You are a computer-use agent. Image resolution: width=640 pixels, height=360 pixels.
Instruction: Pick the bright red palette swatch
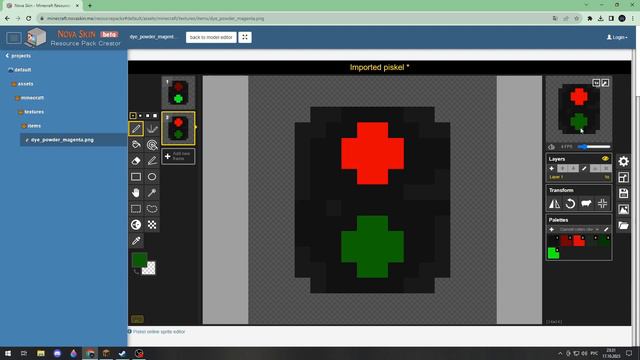point(579,240)
